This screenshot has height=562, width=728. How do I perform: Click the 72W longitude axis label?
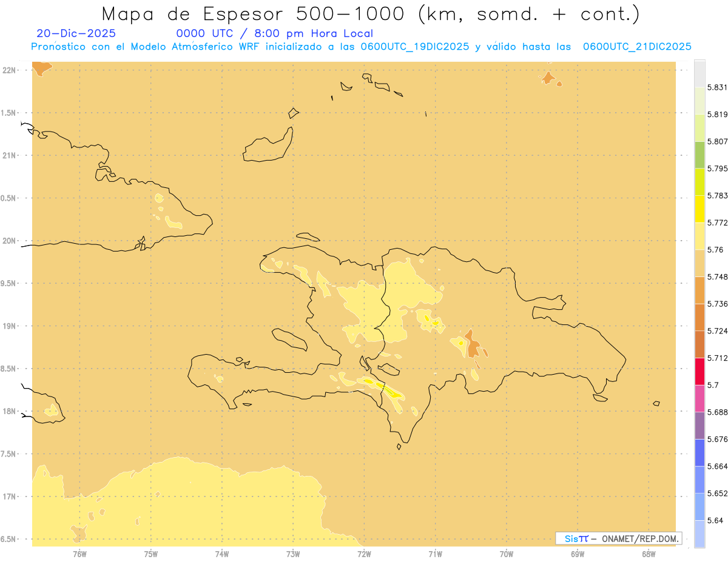[364, 554]
